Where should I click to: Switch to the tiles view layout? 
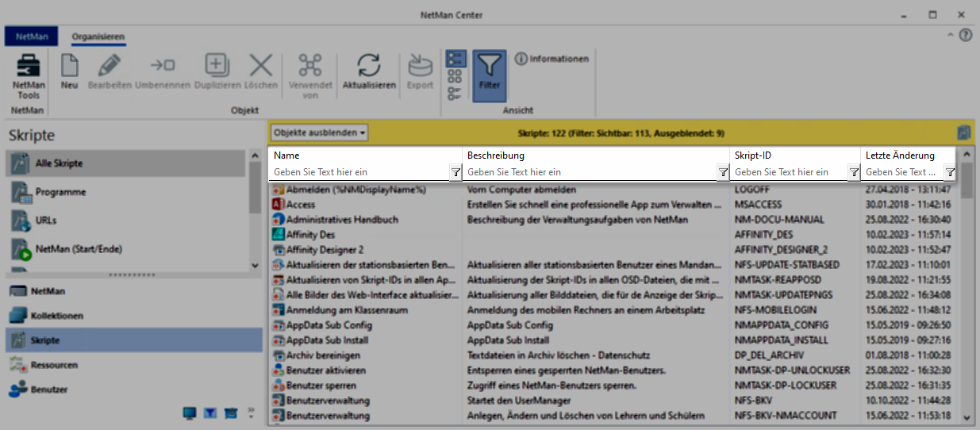pyautogui.click(x=455, y=76)
